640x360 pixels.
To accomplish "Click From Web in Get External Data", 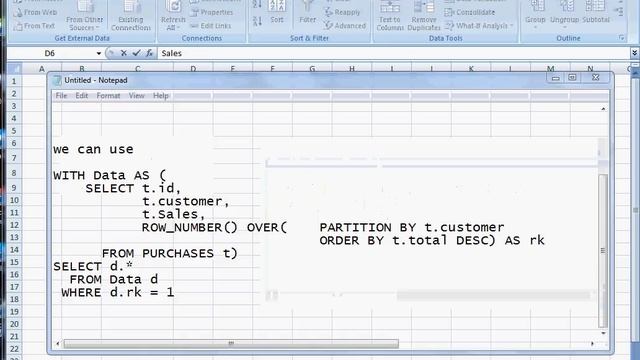I will click(35, 13).
